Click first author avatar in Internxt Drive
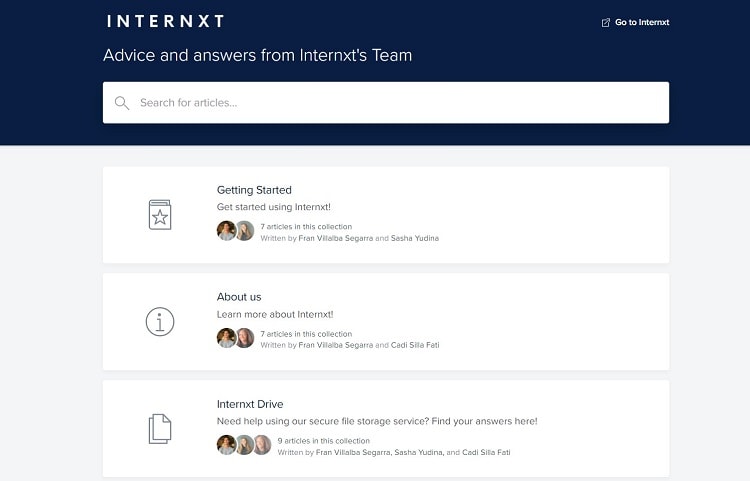Image resolution: width=750 pixels, height=481 pixels. click(226, 445)
